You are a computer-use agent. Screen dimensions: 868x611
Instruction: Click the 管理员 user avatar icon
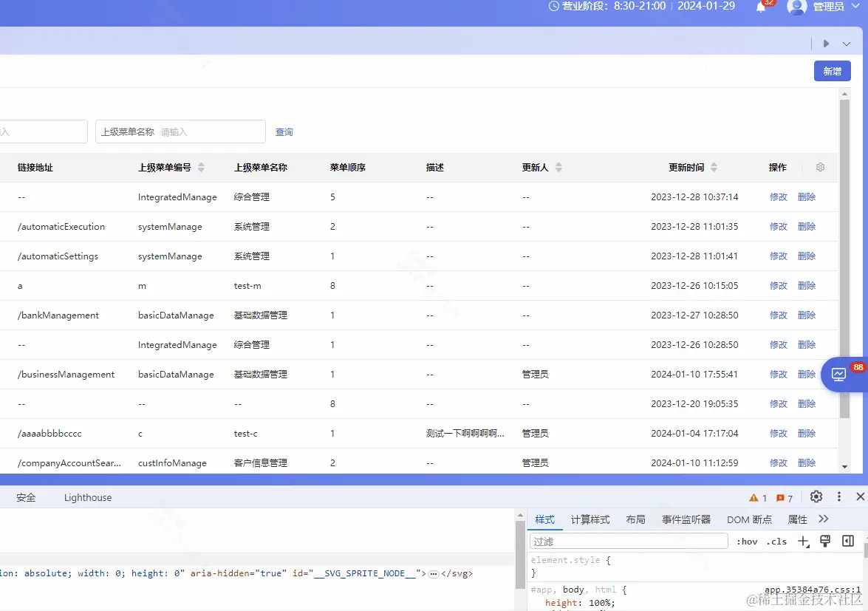click(796, 7)
